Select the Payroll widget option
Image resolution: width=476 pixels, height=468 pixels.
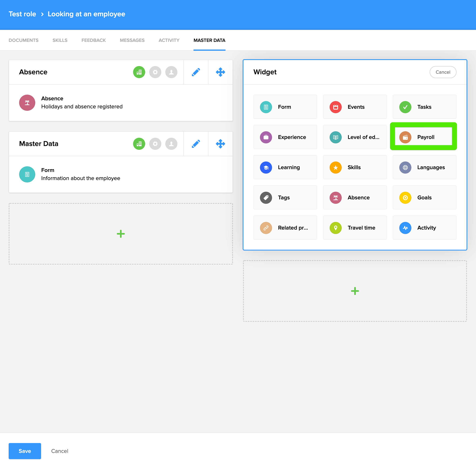(x=424, y=137)
